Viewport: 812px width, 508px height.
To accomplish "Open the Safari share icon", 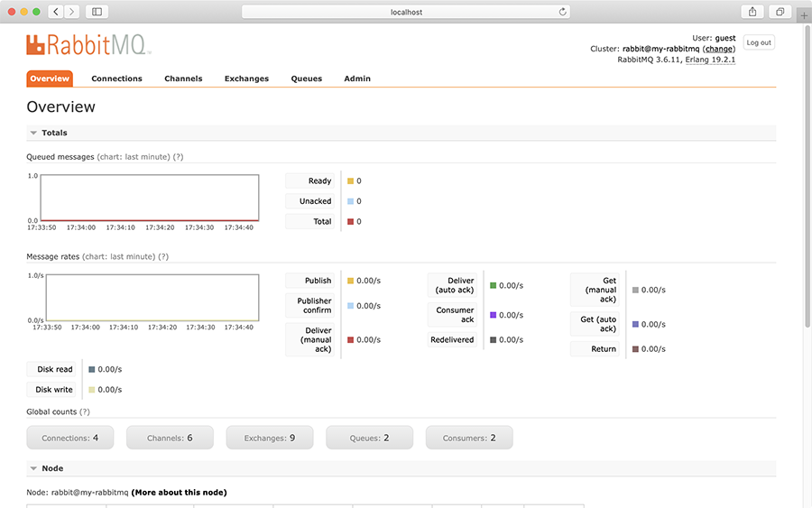I will point(752,12).
